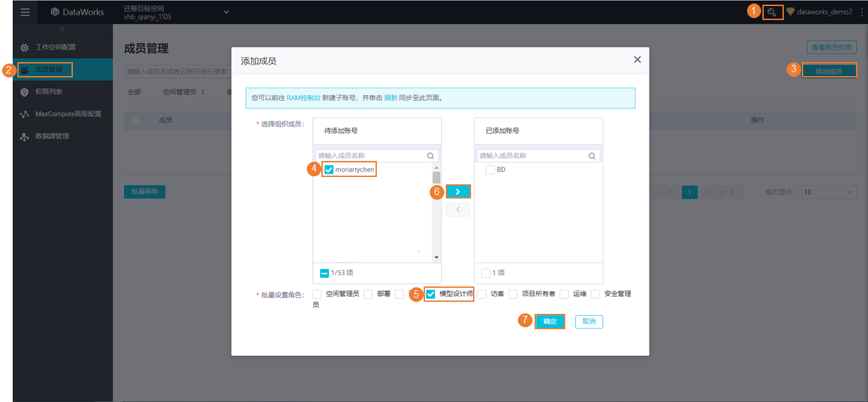Focus the member or cloud account search box
Viewport: 868px width, 402px height.
177,71
